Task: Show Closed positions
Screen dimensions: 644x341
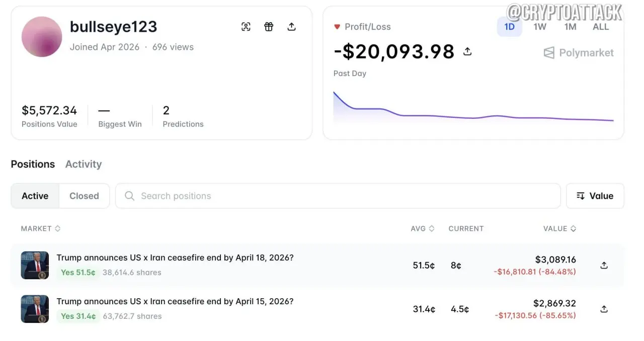Action: 84,196
